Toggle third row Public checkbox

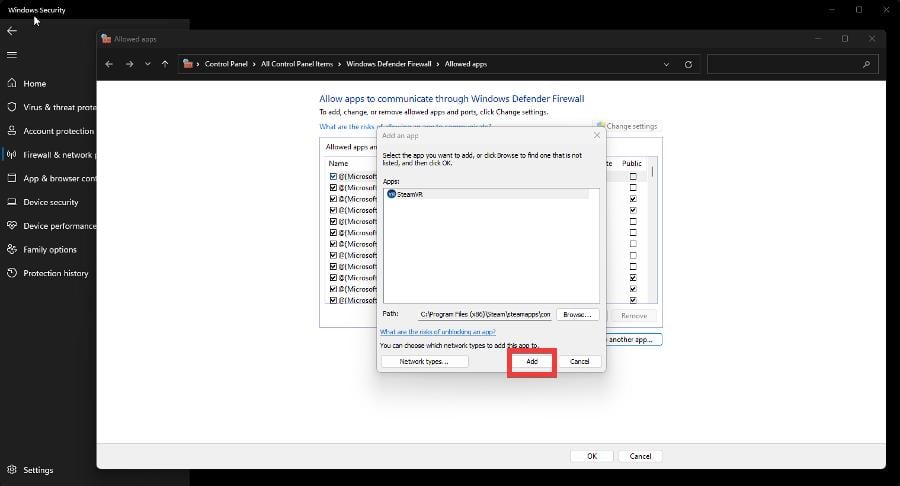point(633,199)
